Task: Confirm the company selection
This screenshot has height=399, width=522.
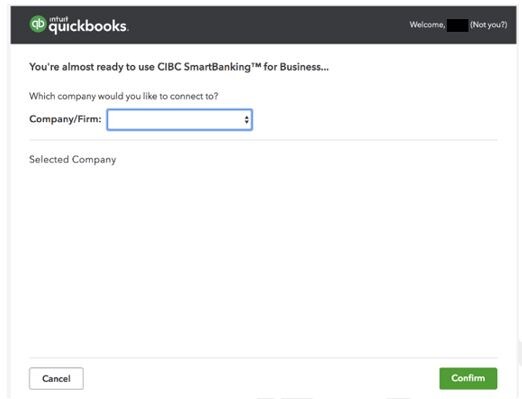Action: (468, 378)
